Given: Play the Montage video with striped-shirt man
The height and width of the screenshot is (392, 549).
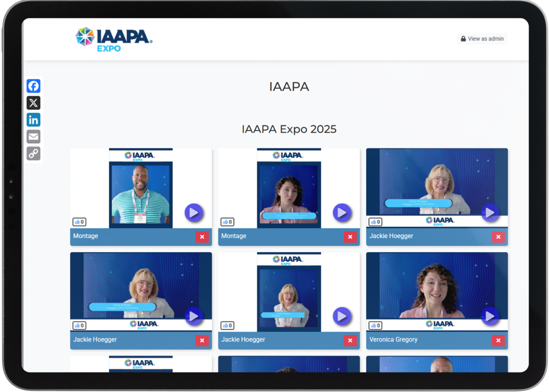Looking at the screenshot, I should 194,213.
